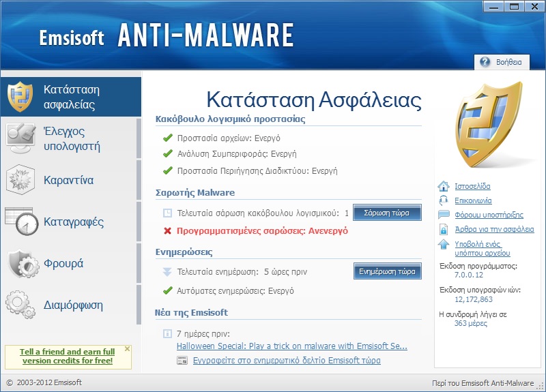This screenshot has width=546, height=392.
Task: Click the shield-gear icon beside Φρουρά
Action: tap(23, 263)
